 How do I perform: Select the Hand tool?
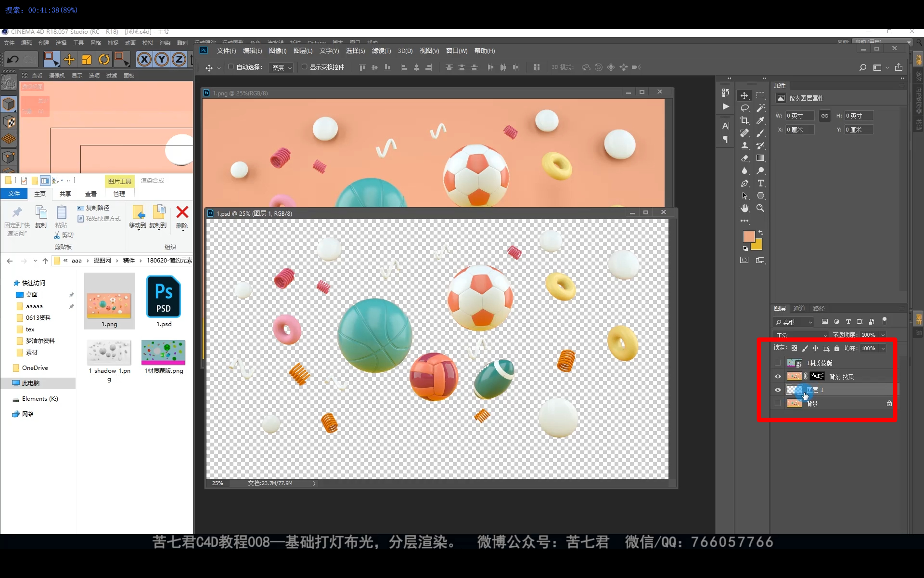[744, 208]
